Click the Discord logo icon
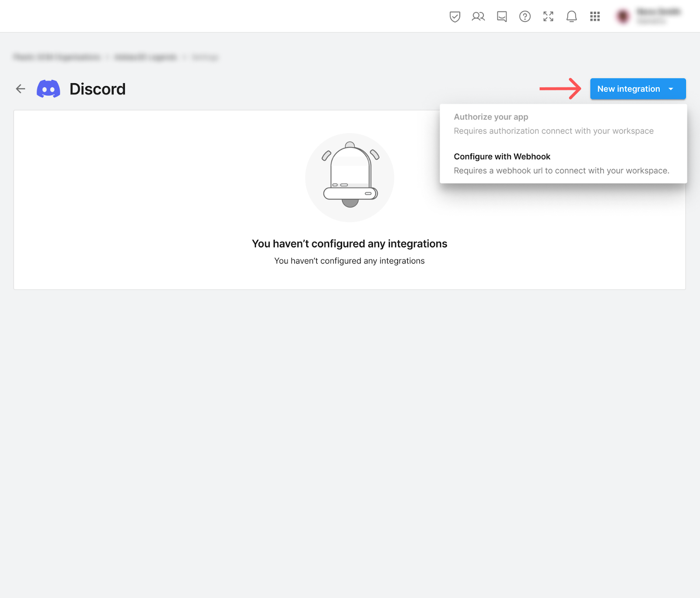 (x=49, y=89)
